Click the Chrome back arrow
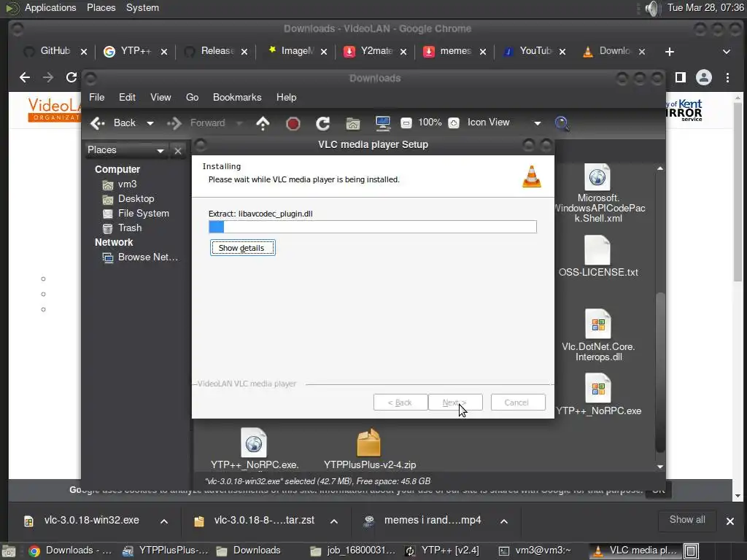 25,77
